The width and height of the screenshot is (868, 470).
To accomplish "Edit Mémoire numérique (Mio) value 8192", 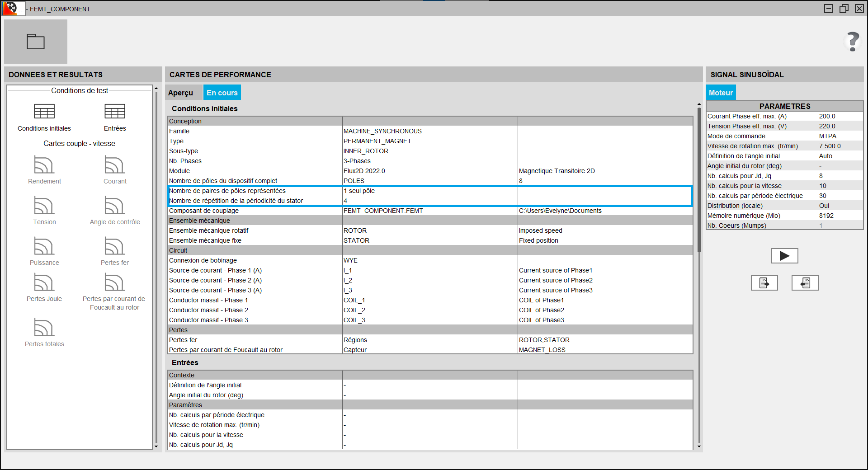I will [840, 216].
